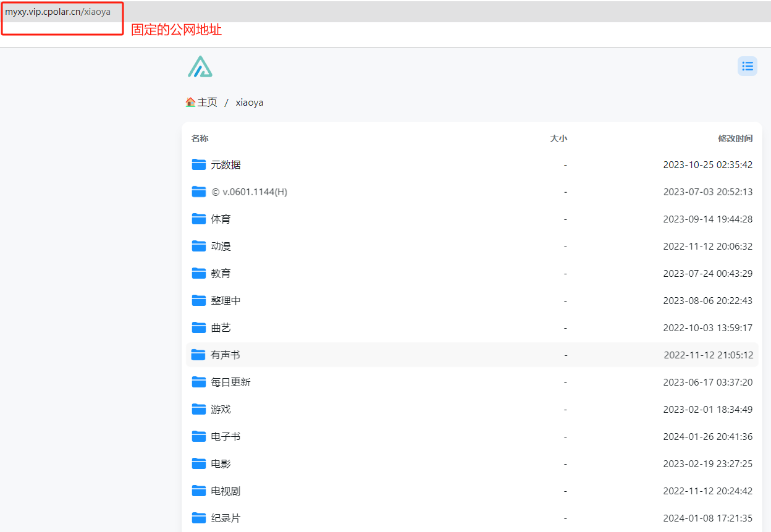The width and height of the screenshot is (771, 532).
Task: Click the home icon in breadcrumb
Action: pos(190,102)
